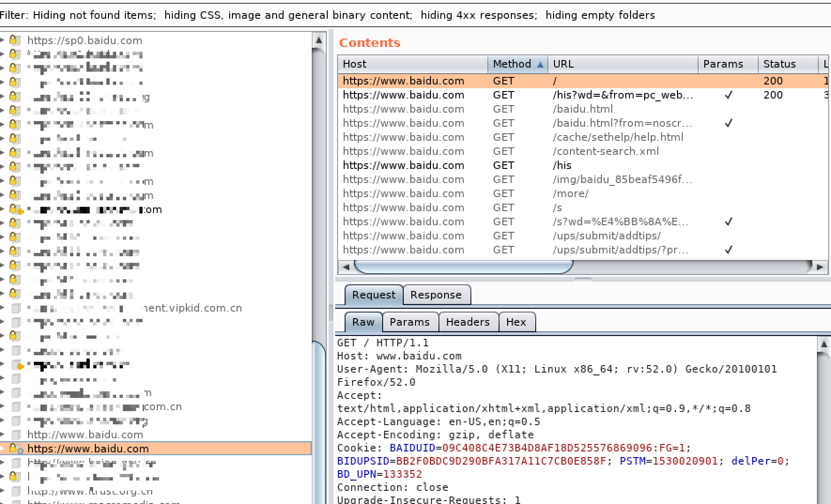The image size is (831, 504).
Task: Click the tree scrollbar's up arrow
Action: tap(319, 39)
